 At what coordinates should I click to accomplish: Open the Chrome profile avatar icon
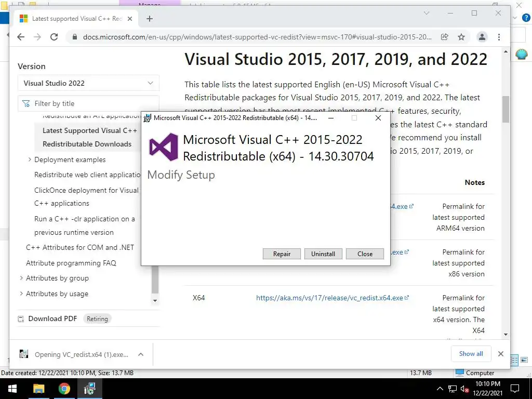482,37
